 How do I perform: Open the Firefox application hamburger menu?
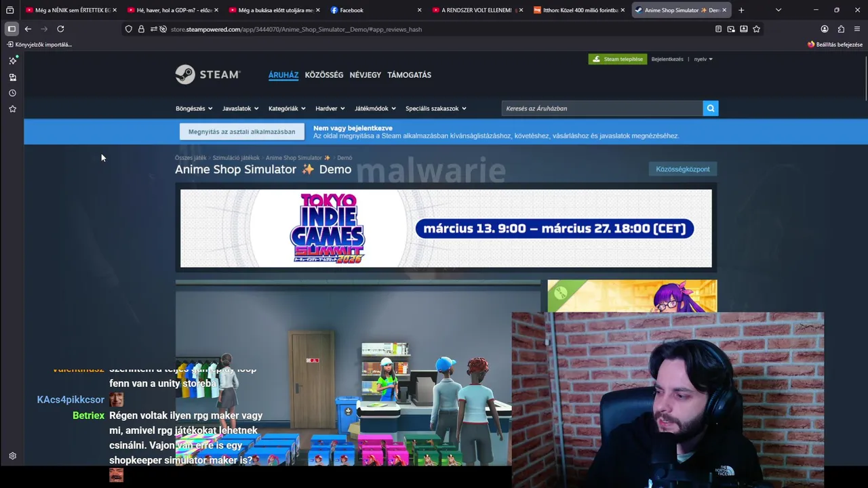[x=857, y=29]
